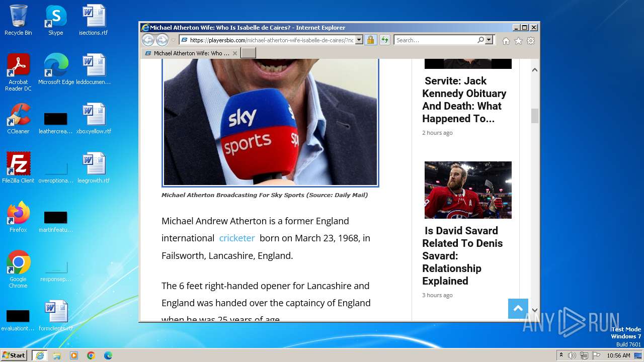The image size is (644, 362).
Task: Open isections.rtf document icon
Action: [94, 20]
